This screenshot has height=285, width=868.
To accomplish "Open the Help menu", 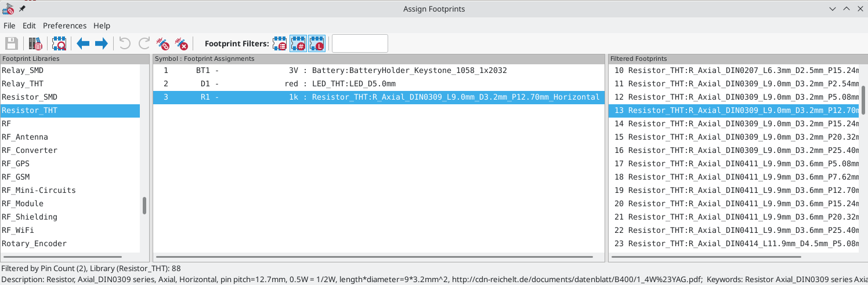I will [102, 25].
